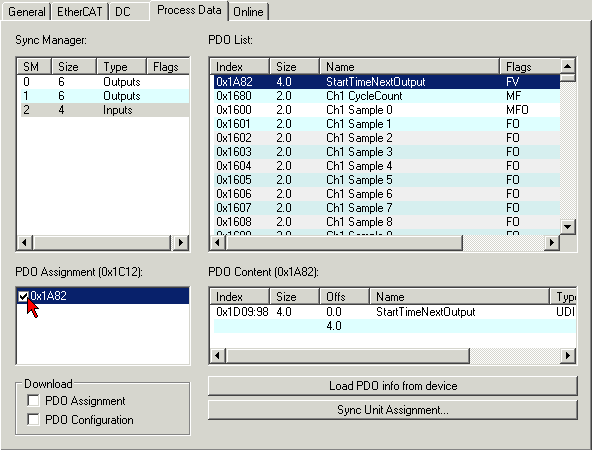Sort PDO List by Name column
The width and height of the screenshot is (592, 450).
[x=410, y=66]
